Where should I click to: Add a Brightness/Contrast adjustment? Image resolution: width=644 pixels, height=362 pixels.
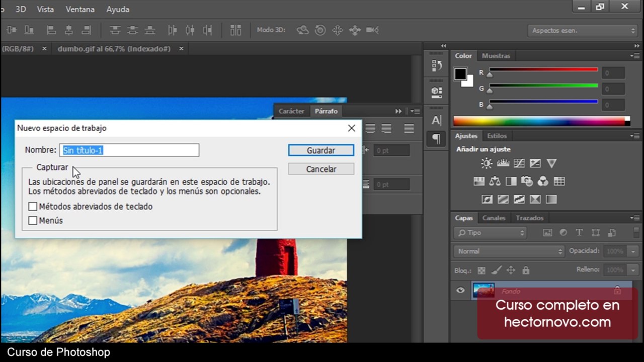coord(487,163)
